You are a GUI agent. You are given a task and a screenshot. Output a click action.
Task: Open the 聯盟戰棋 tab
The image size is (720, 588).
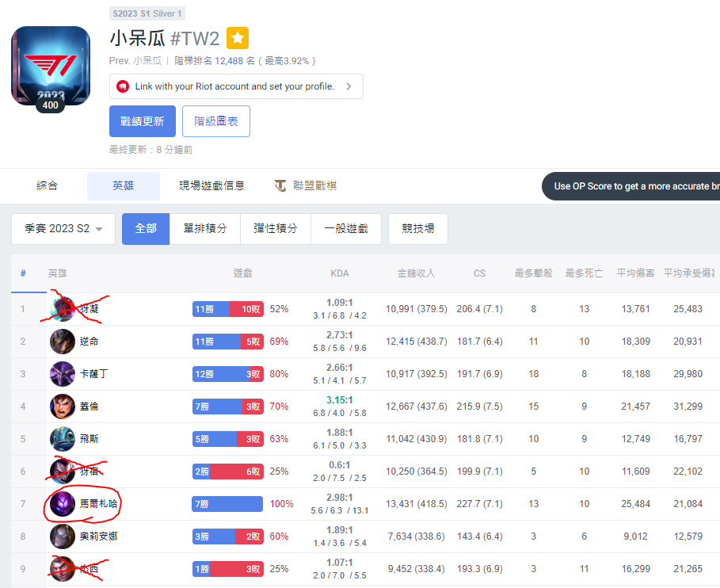click(x=306, y=185)
